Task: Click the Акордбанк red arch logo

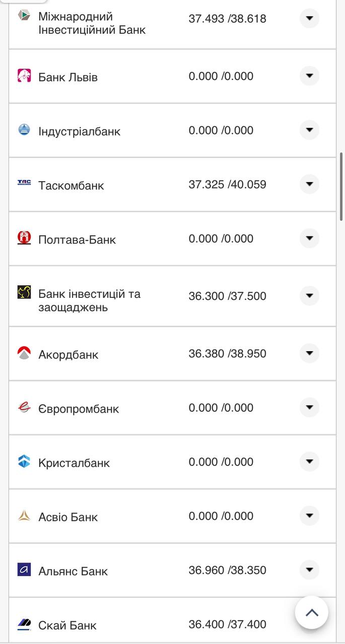Action: click(24, 353)
